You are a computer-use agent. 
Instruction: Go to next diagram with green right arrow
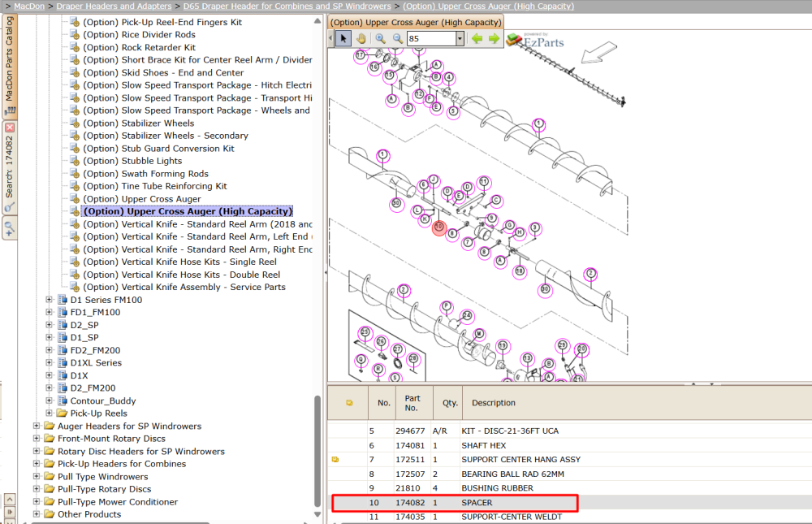(494, 38)
